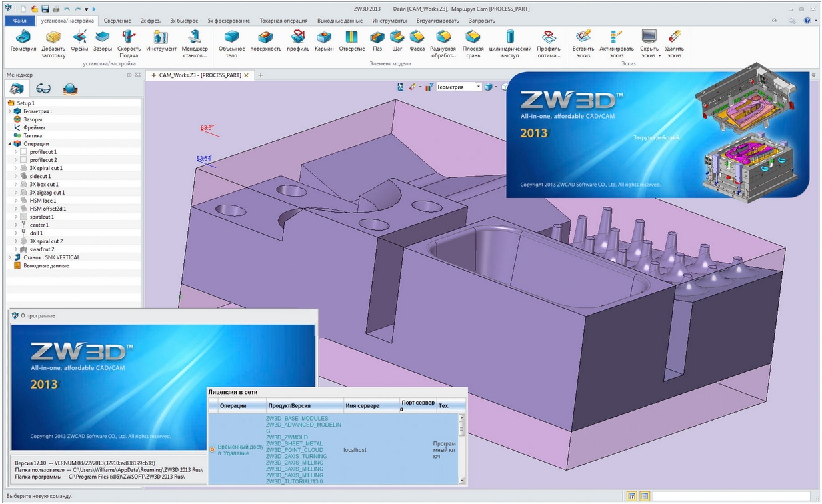
Task: Click the Print icon in quick access toolbar
Action: (55, 9)
